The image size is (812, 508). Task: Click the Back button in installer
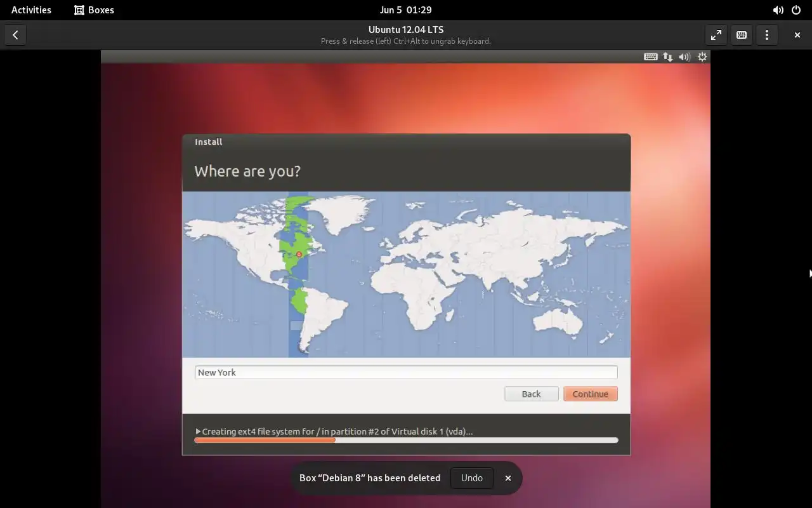[x=532, y=394]
